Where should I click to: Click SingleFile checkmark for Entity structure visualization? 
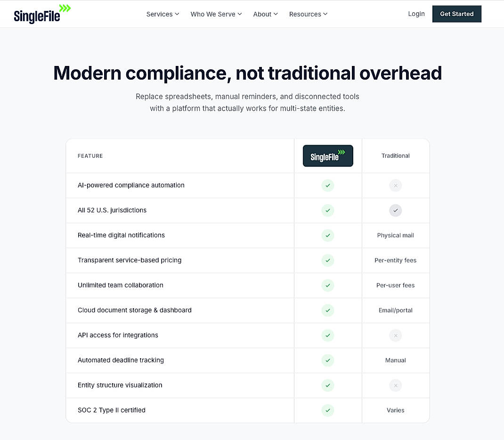pos(328,385)
